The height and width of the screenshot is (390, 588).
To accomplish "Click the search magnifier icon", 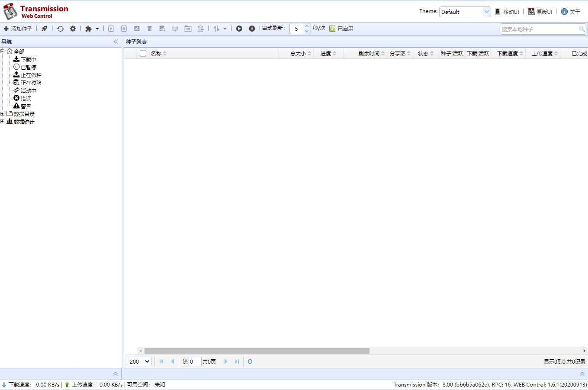I will coord(582,29).
